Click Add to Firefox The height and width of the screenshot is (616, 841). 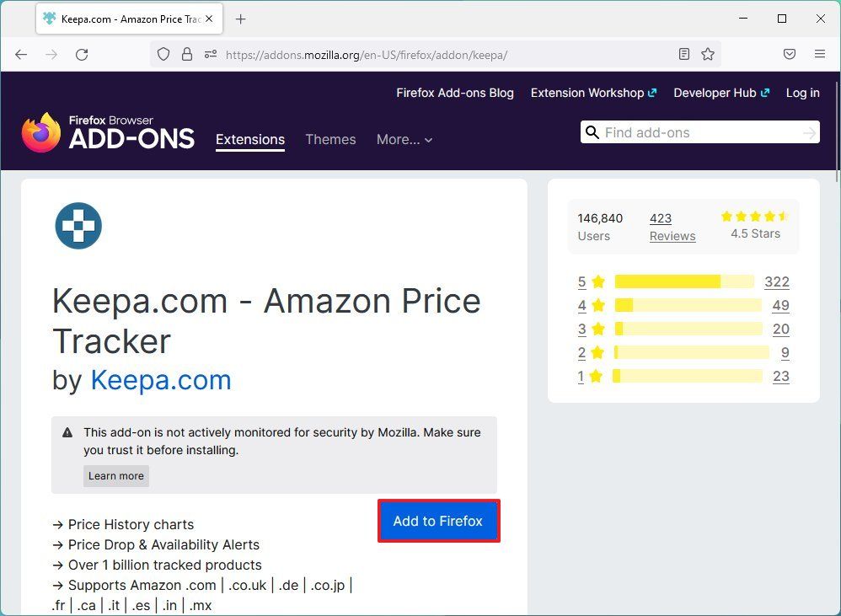point(438,520)
